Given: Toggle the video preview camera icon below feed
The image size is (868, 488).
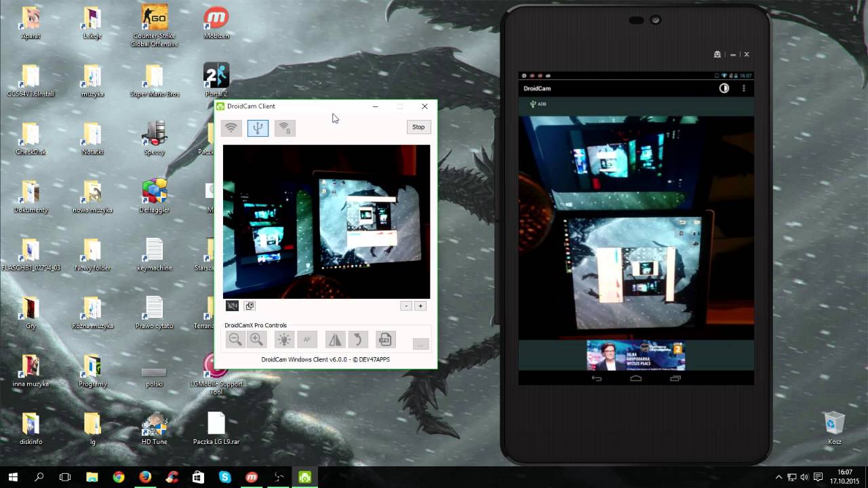Looking at the screenshot, I should click(232, 306).
